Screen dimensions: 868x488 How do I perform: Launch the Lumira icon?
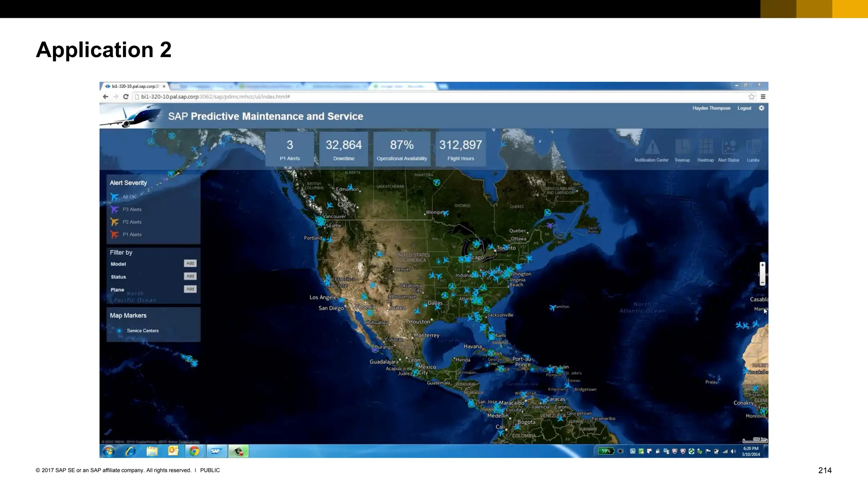(753, 147)
